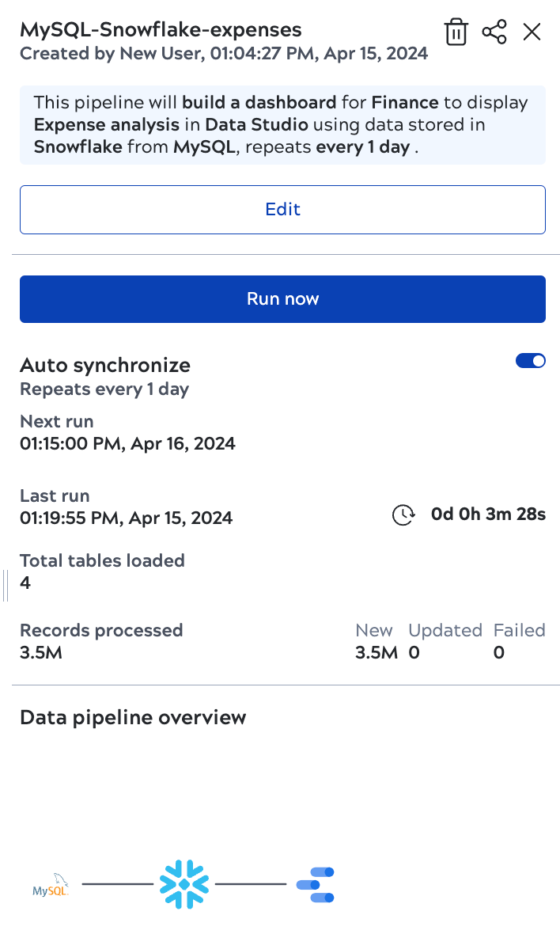Share this pipeline

click(494, 32)
